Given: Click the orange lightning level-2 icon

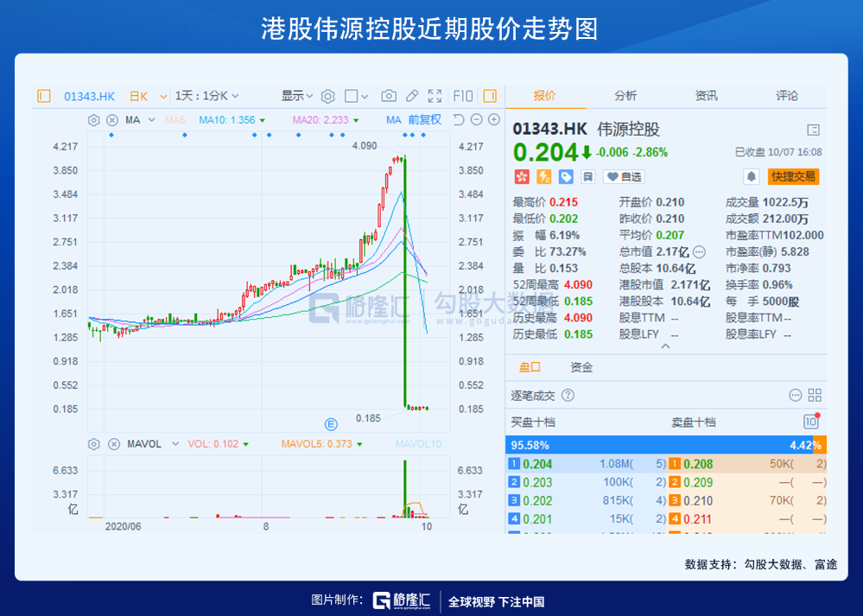Looking at the screenshot, I should (x=543, y=177).
